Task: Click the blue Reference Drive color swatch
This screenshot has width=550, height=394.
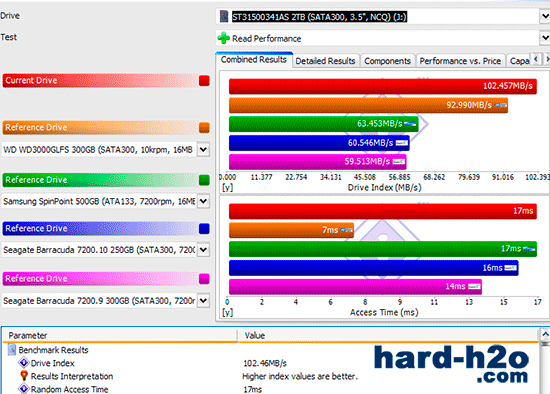Action: pyautogui.click(x=204, y=229)
